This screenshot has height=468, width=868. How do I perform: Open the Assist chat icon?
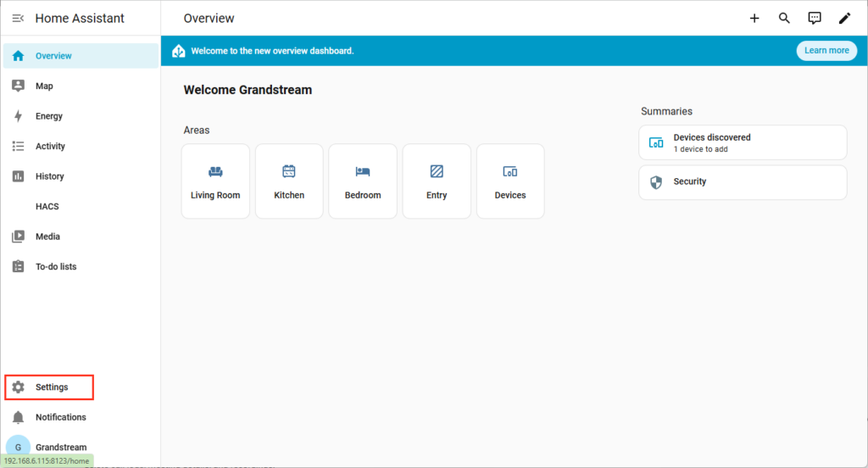(x=815, y=19)
